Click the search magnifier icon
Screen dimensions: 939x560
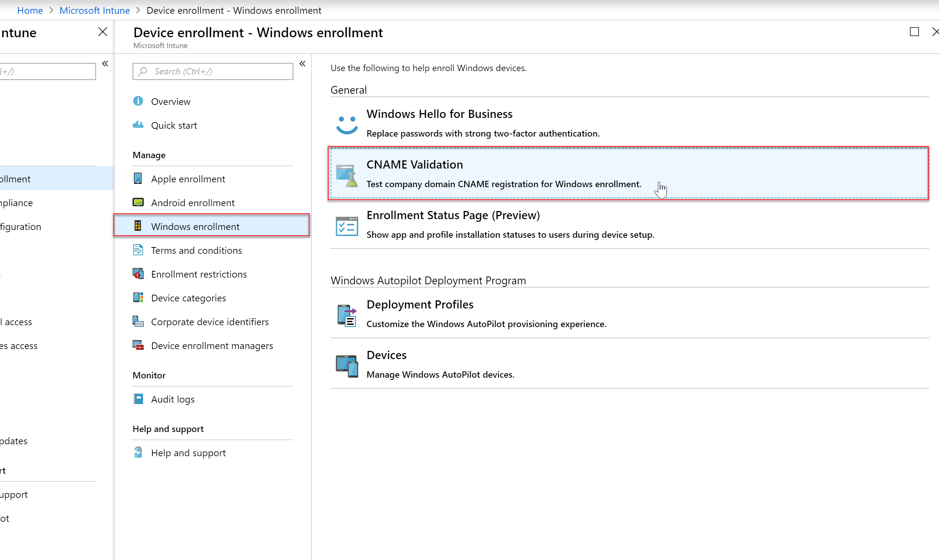143,71
